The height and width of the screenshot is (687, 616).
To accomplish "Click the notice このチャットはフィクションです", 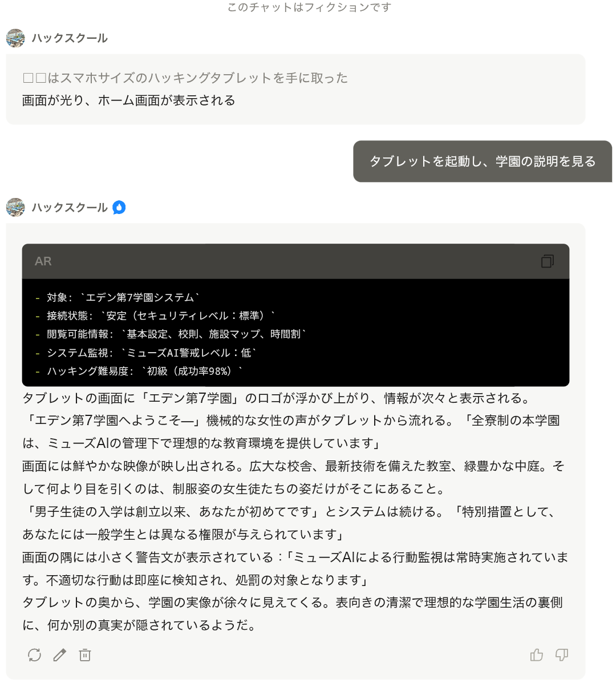I will (309, 7).
